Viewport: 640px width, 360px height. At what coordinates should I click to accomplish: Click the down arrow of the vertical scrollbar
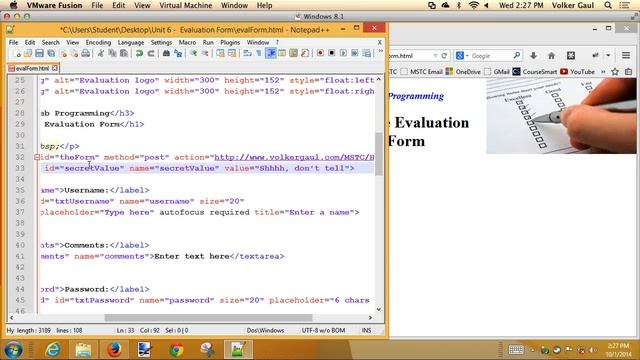point(378,309)
